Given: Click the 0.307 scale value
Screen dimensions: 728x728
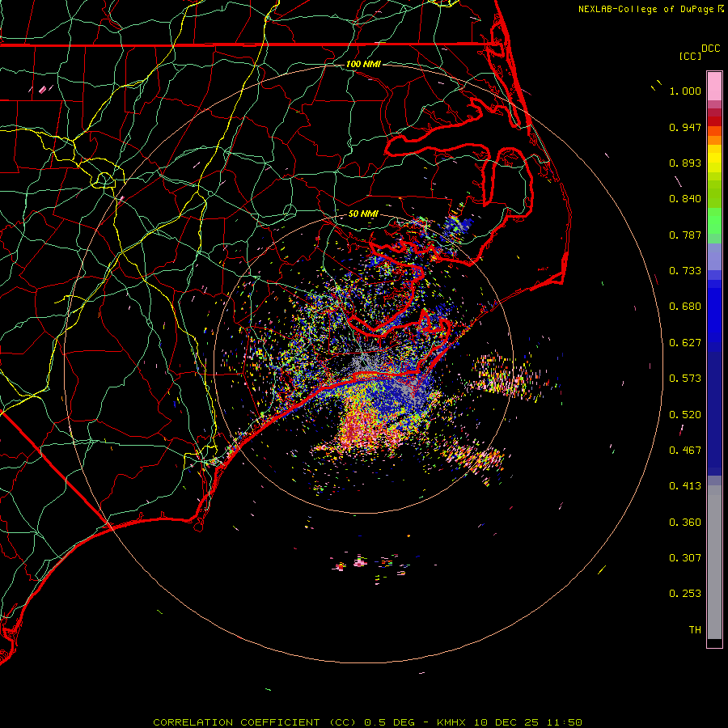Looking at the screenshot, I should point(685,558).
